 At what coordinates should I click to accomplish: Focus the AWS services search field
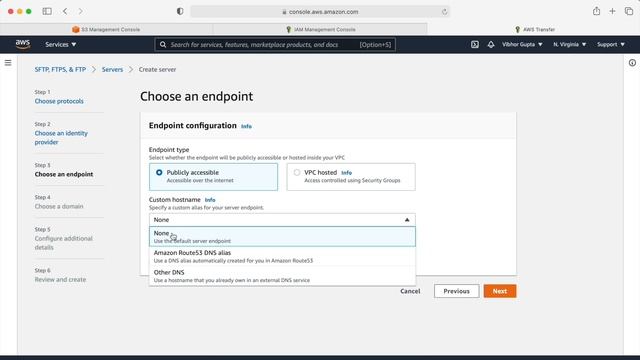click(x=275, y=44)
